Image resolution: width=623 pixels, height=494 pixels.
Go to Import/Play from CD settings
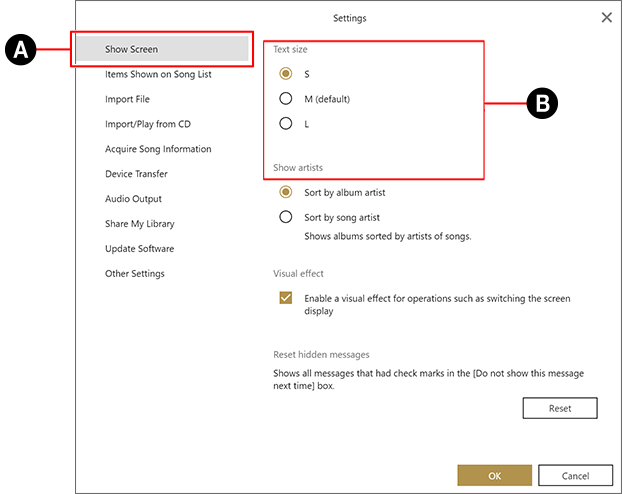point(147,124)
